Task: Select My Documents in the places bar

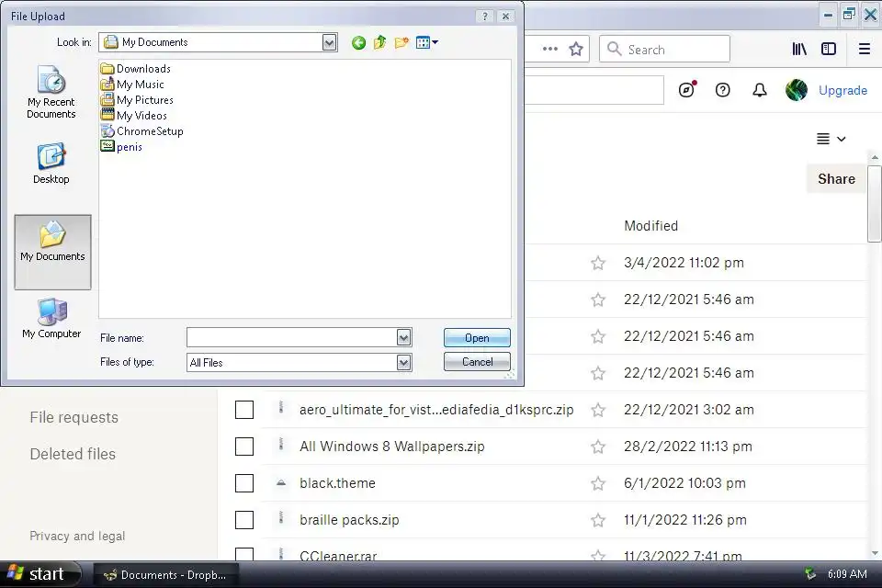Action: click(x=53, y=252)
